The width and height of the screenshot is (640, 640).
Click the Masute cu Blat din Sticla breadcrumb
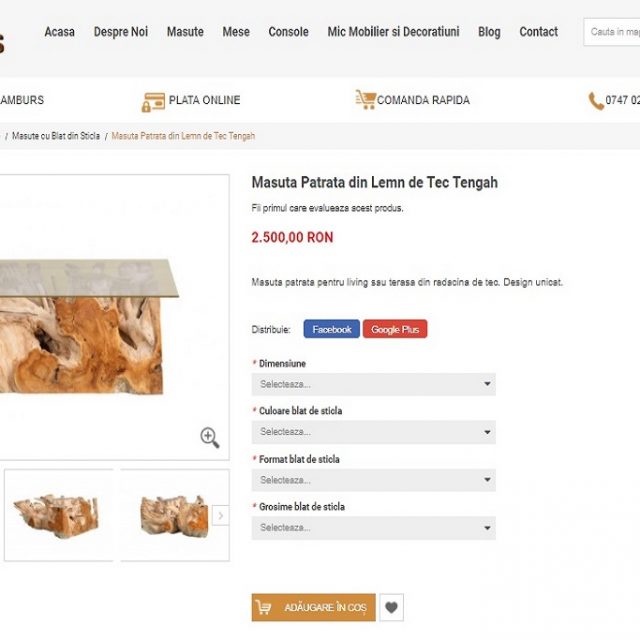point(56,136)
